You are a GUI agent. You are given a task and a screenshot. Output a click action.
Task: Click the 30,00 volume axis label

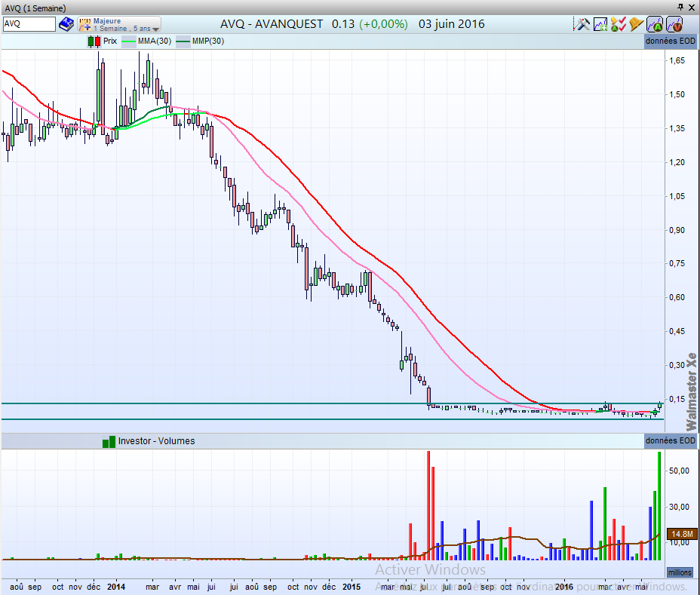pos(679,507)
